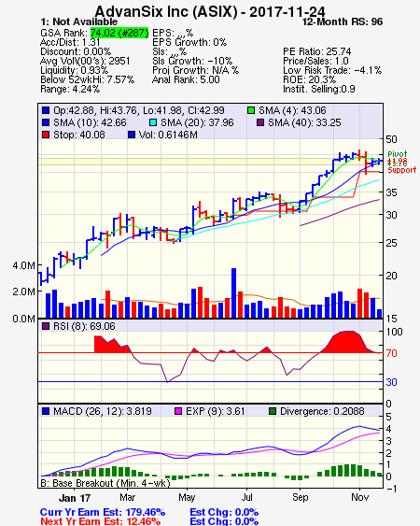
Task: Click the 12-Month RS: 96 label
Action: tap(343, 21)
